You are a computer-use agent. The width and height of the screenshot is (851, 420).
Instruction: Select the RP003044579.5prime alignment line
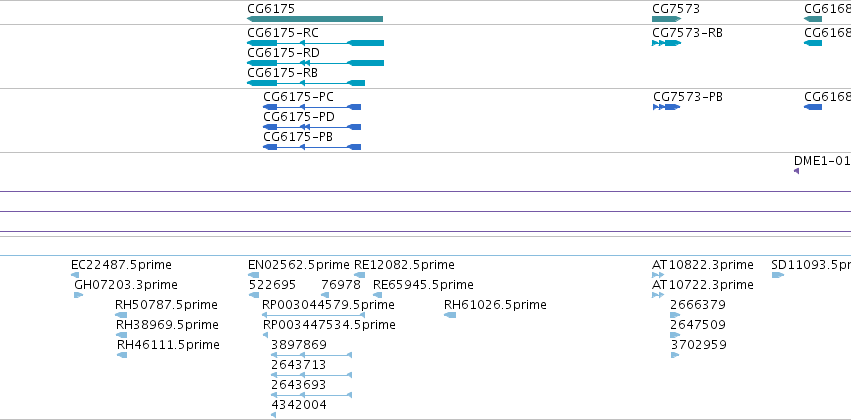(314, 315)
